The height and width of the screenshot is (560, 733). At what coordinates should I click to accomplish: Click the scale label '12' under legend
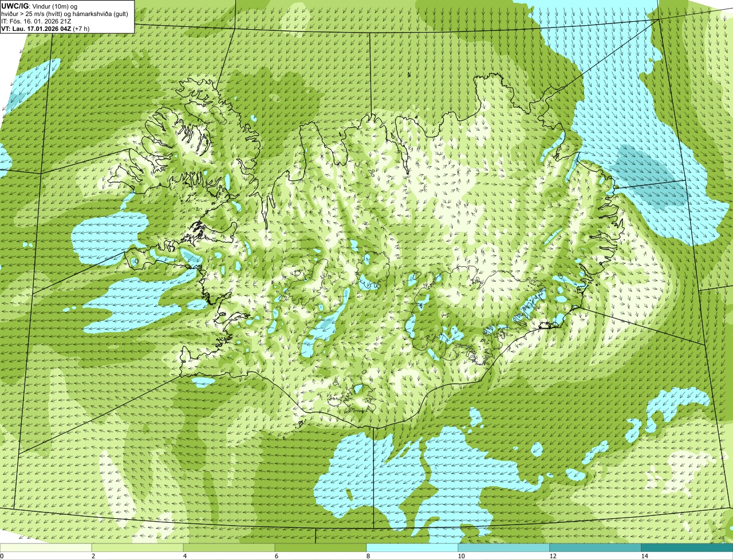(x=553, y=556)
